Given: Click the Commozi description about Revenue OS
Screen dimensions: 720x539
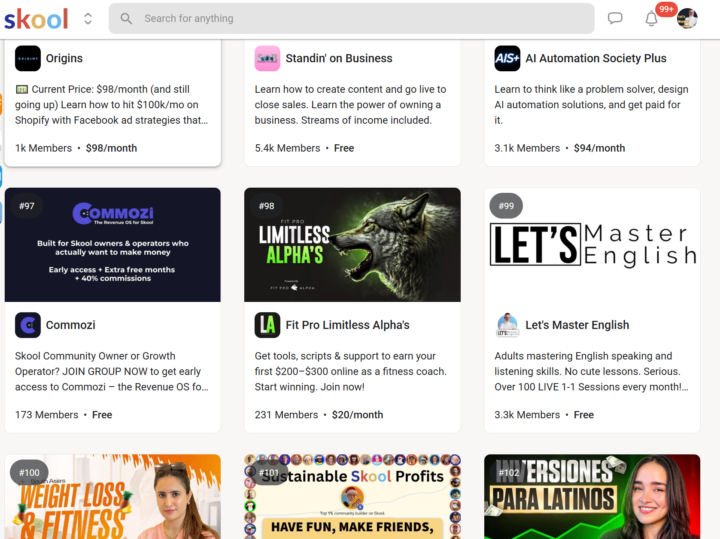Looking at the screenshot, I should (x=112, y=371).
